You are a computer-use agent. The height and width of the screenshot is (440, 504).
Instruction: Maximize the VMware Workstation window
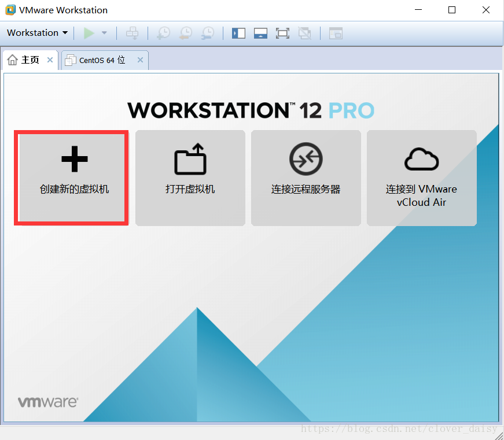(x=452, y=10)
